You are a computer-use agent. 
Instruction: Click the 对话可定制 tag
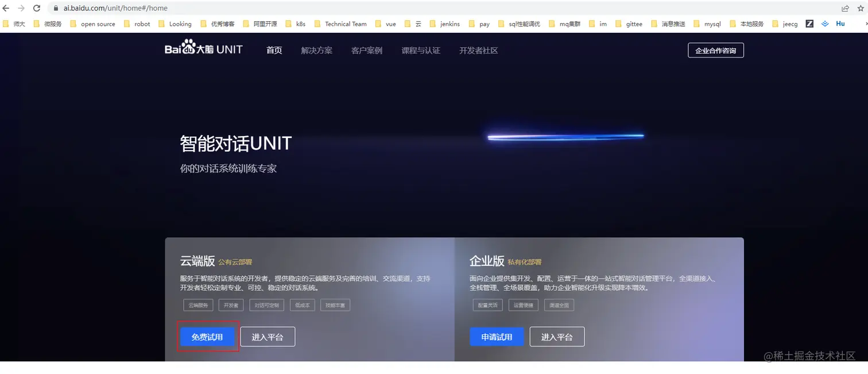[267, 305]
